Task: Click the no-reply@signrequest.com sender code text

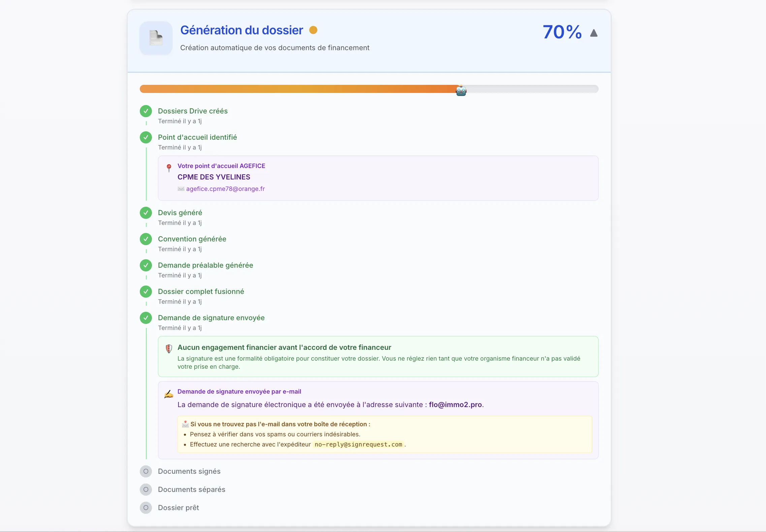Action: click(x=358, y=444)
